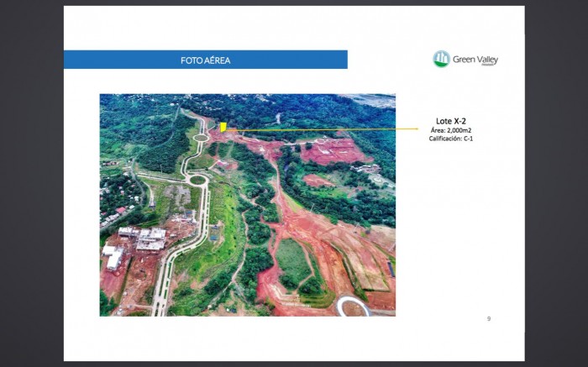Click the upper roundabout in the aerial photo
Screen dimensions: 588x367
[x=201, y=138]
